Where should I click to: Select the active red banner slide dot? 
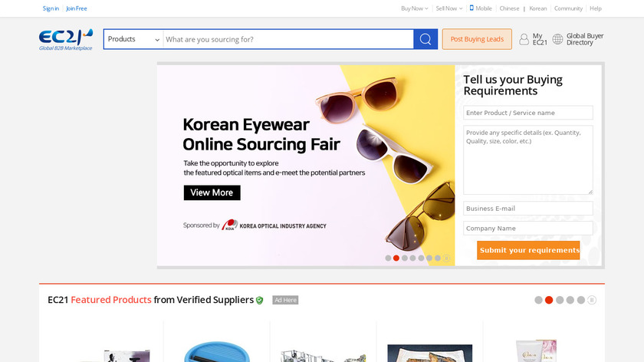coord(396,258)
